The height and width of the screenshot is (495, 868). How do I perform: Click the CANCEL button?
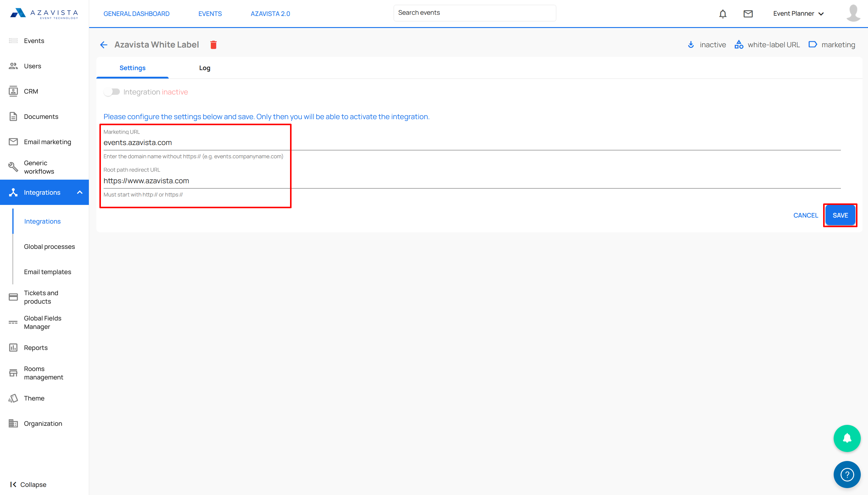pyautogui.click(x=805, y=215)
